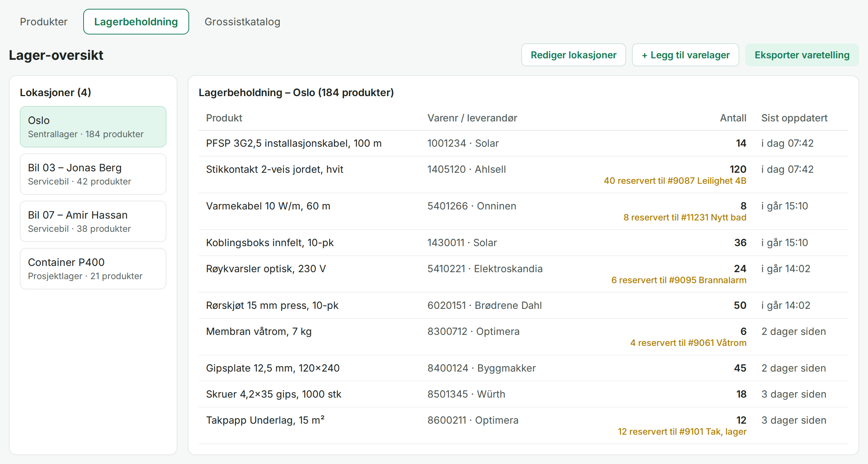The height and width of the screenshot is (464, 868).
Task: Select Røykvarsler optisk, 230 V product
Action: coord(266,268)
